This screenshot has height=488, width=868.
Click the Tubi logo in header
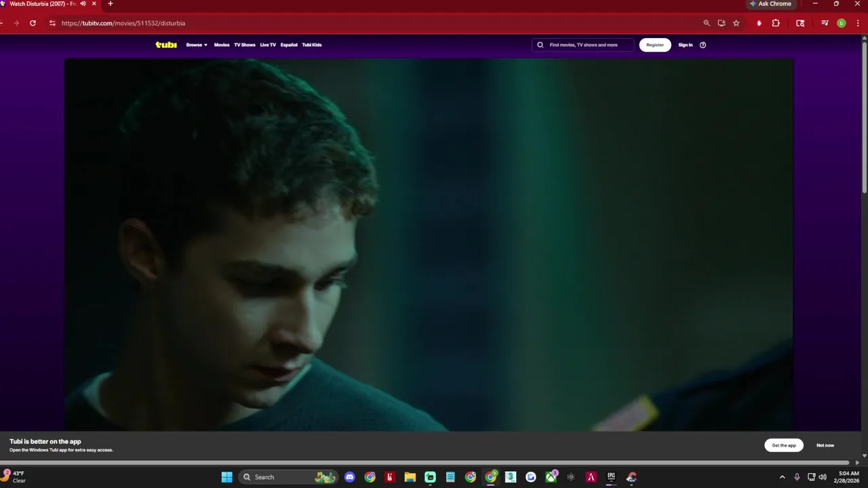pos(166,45)
